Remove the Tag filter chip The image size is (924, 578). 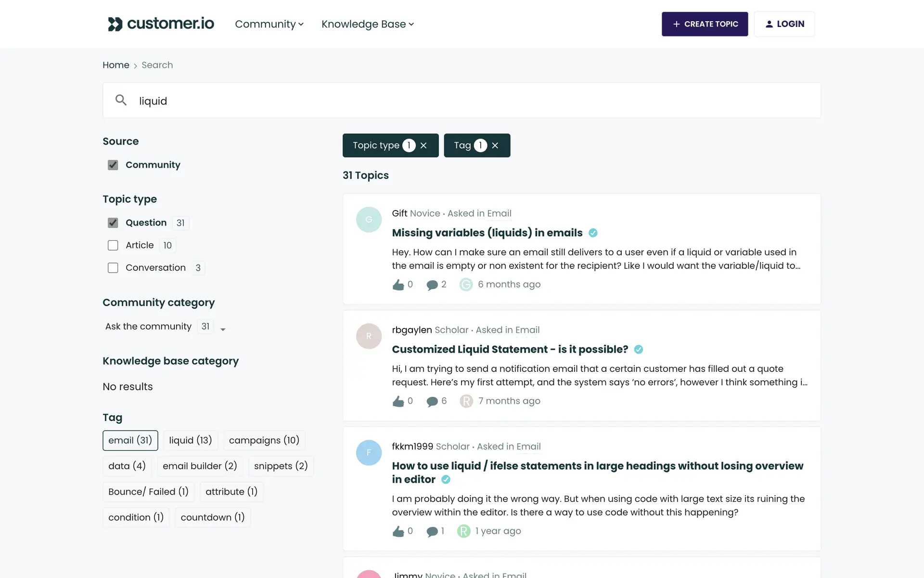tap(495, 145)
